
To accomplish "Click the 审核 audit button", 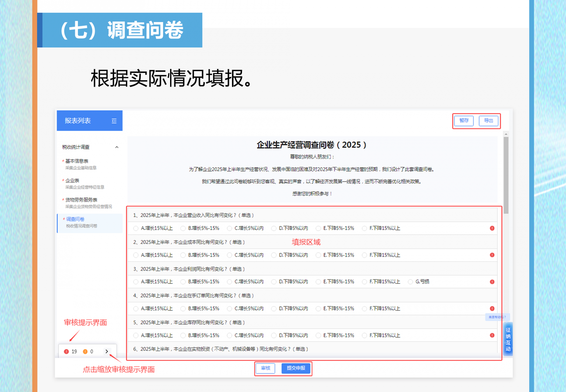I will (265, 368).
